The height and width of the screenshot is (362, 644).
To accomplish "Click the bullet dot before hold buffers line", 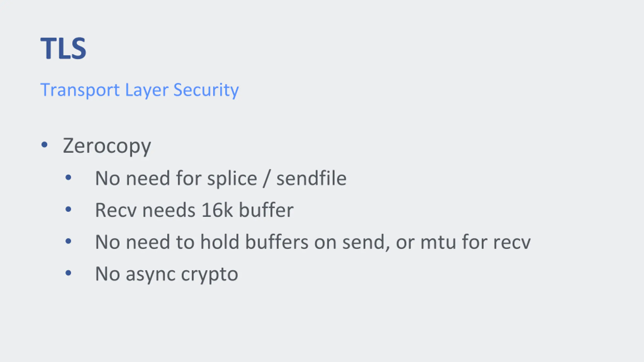I will point(68,241).
